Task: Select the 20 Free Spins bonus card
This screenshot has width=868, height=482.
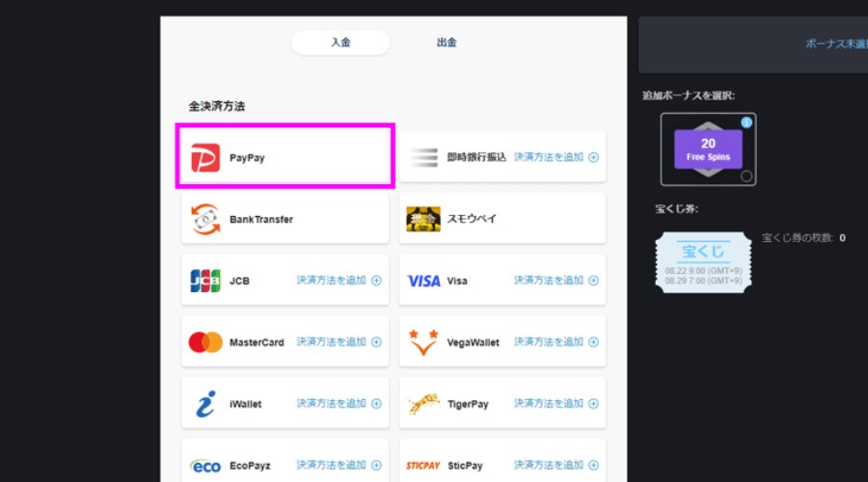Action: click(708, 149)
